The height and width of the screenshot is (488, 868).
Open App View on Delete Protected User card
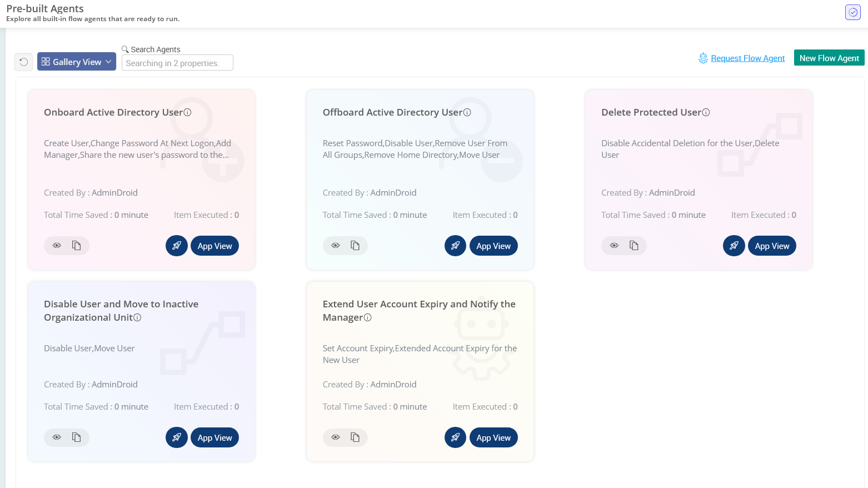point(772,245)
